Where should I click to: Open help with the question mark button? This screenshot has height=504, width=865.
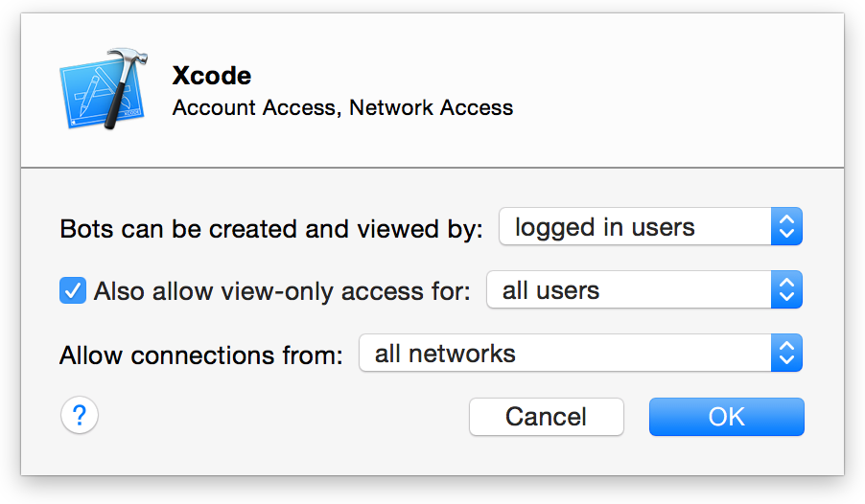click(x=80, y=416)
